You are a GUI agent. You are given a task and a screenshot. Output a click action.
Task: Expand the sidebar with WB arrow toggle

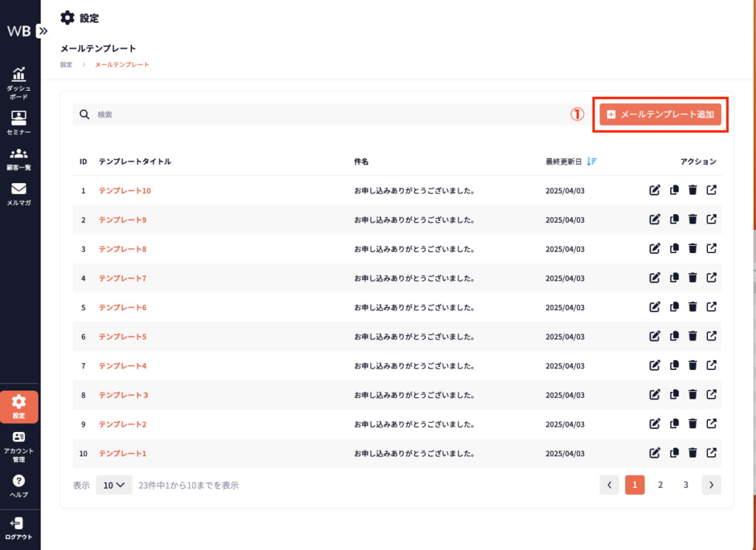point(43,31)
